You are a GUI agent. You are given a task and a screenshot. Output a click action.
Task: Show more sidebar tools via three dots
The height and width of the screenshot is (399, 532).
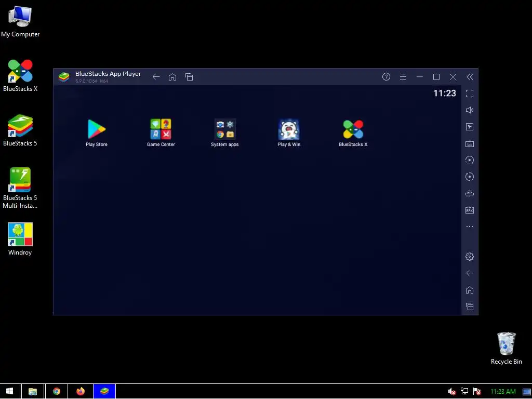[470, 227]
